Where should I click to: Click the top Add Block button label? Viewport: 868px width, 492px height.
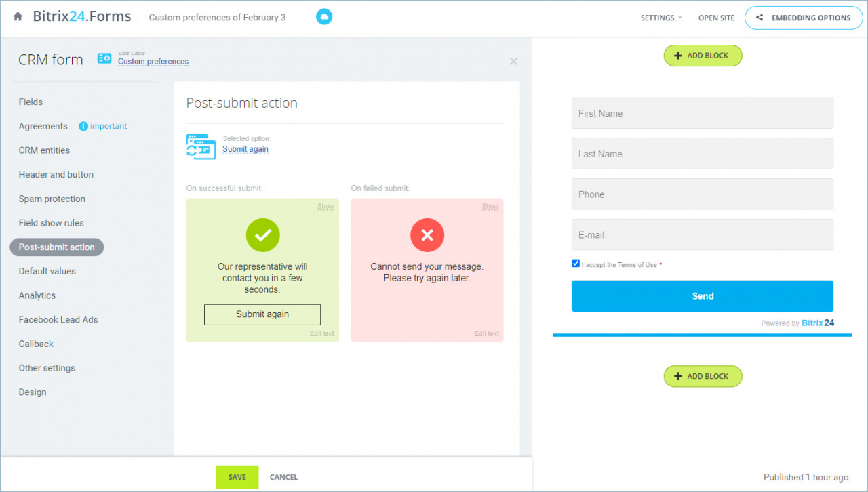pos(708,56)
